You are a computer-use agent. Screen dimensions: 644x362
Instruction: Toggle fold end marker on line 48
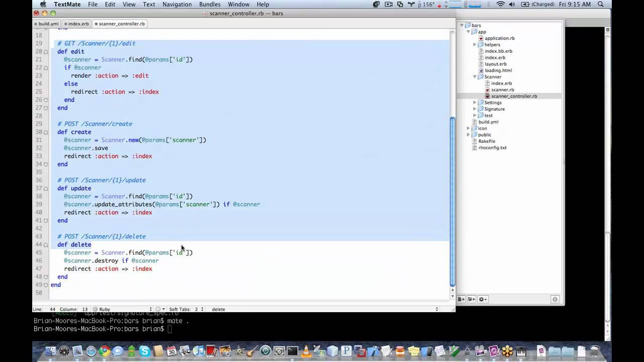(x=46, y=277)
